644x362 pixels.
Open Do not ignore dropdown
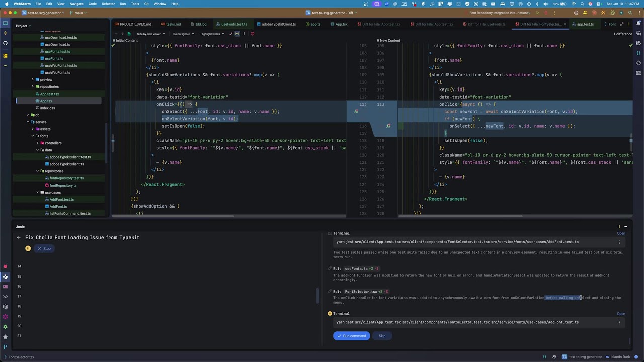click(183, 34)
